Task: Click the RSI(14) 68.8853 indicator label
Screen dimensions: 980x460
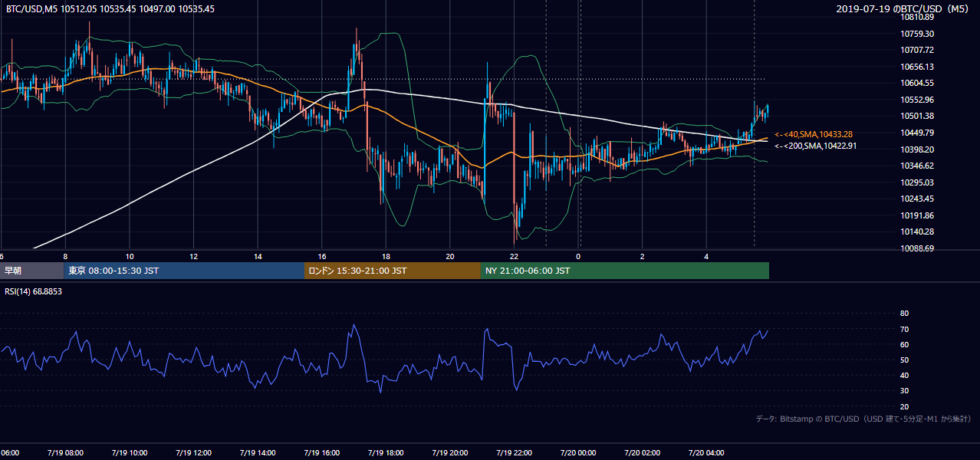Action: pos(33,291)
